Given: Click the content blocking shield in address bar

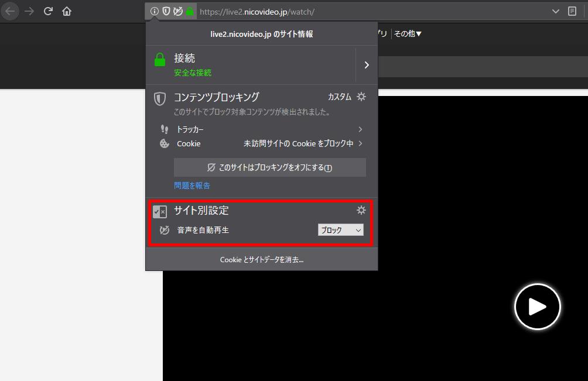Looking at the screenshot, I should coord(166,12).
